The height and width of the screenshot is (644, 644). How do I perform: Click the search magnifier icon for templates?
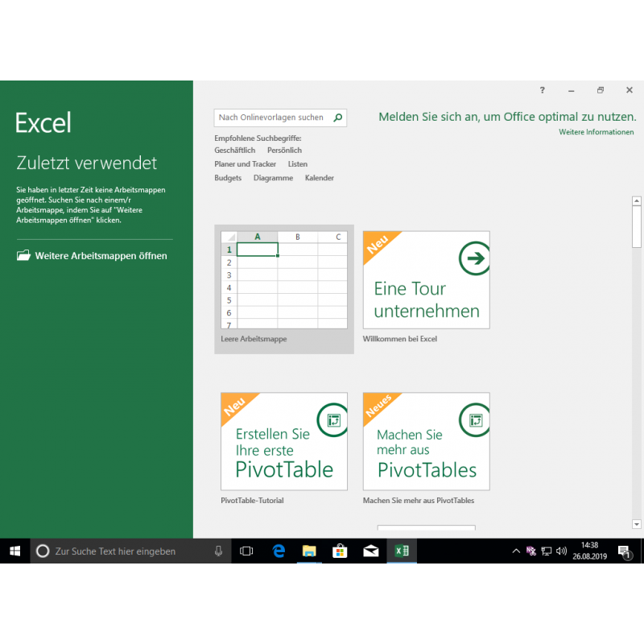pyautogui.click(x=338, y=118)
